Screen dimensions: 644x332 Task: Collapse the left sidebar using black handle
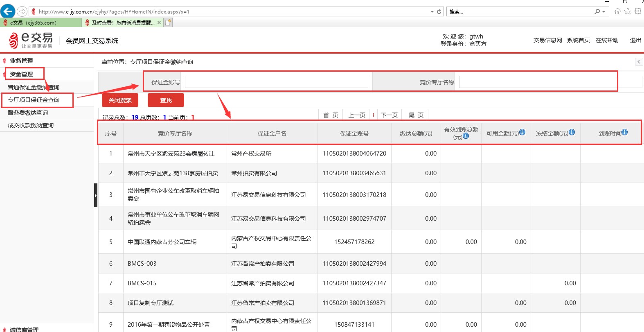(96, 195)
